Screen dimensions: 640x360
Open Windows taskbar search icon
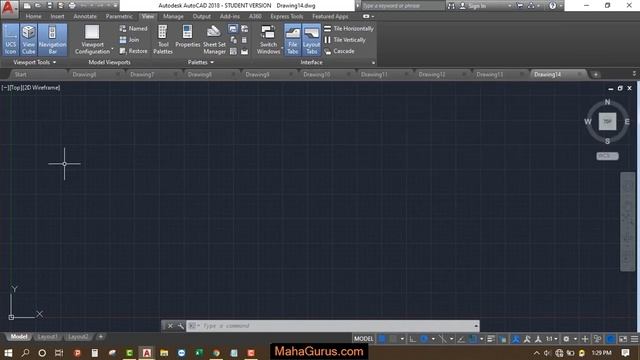click(x=25, y=353)
